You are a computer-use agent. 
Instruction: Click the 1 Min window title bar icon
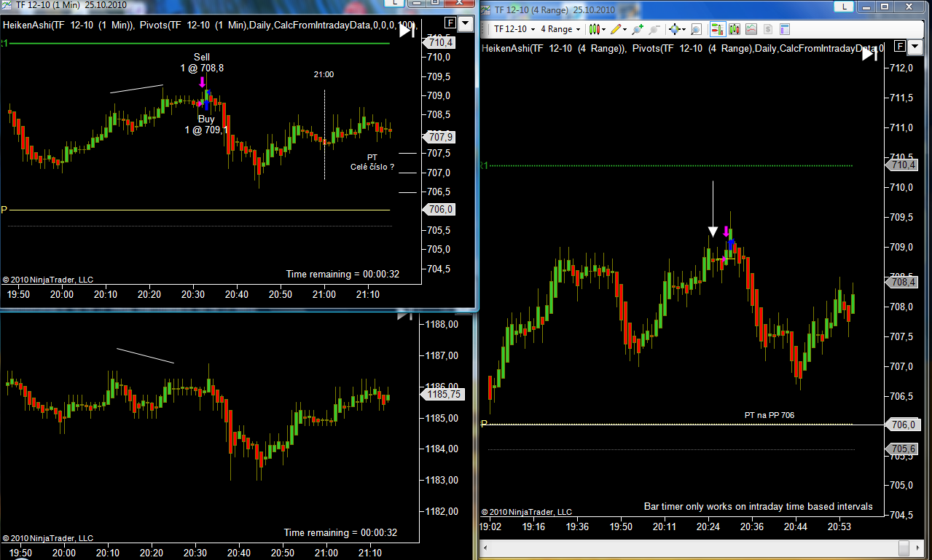(7, 4)
